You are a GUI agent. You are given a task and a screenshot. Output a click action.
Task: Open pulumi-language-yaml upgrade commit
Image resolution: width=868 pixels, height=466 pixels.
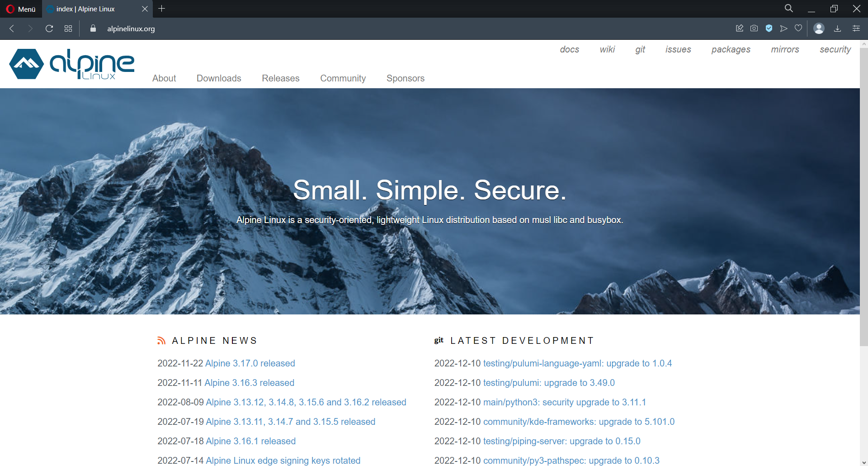578,363
